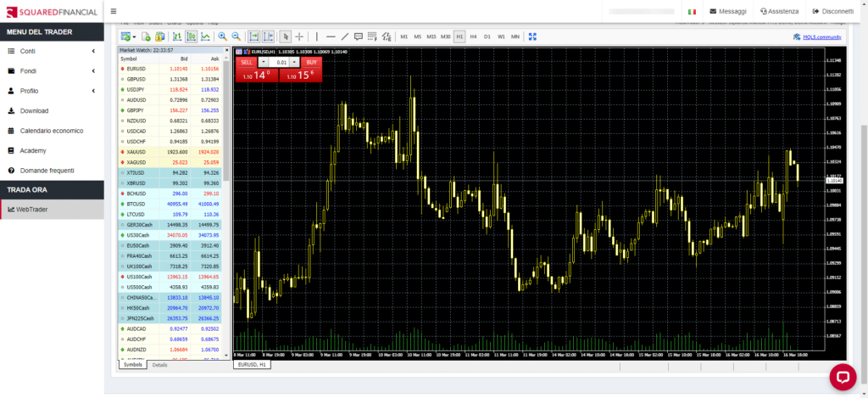Select the equidistant channel tool
The height and width of the screenshot is (398, 868).
(387, 36)
